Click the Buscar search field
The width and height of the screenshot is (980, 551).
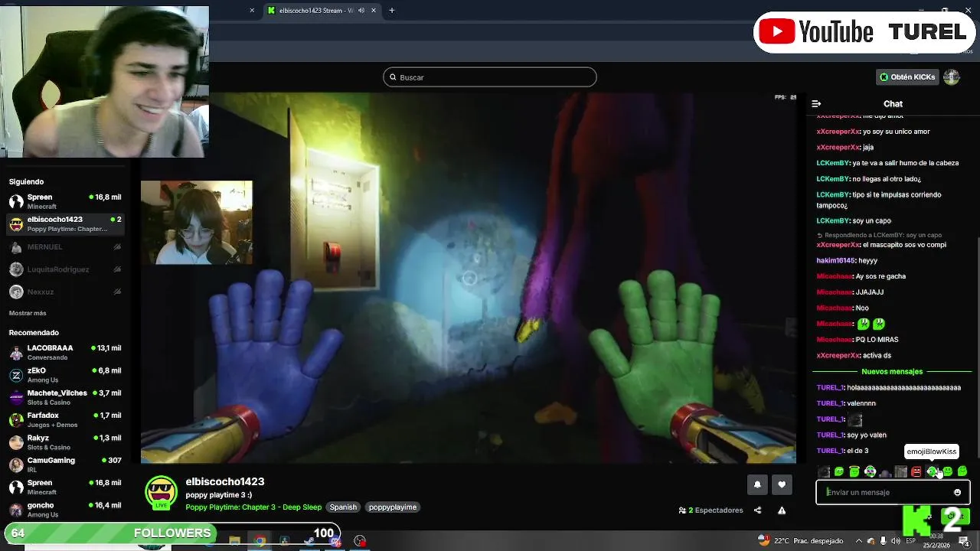[489, 77]
